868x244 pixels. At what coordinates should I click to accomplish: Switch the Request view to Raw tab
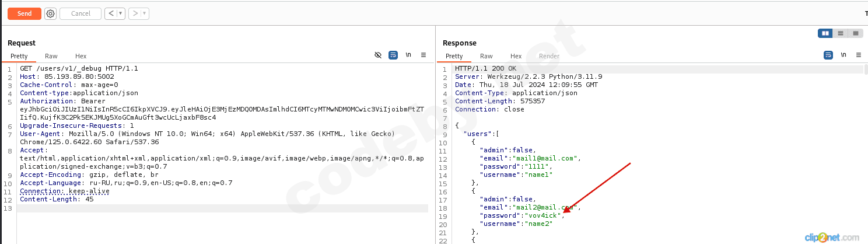tap(51, 56)
